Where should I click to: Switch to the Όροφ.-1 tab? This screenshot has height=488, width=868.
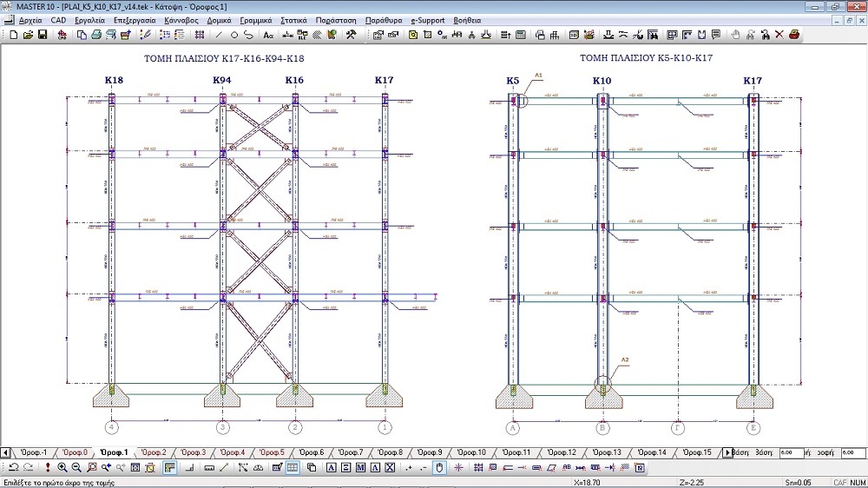point(34,452)
